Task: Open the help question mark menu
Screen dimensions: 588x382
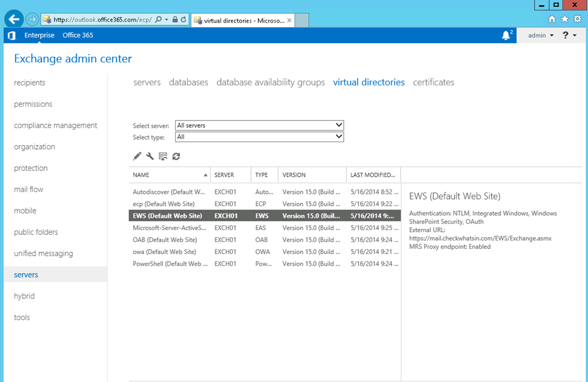Action: tap(569, 35)
